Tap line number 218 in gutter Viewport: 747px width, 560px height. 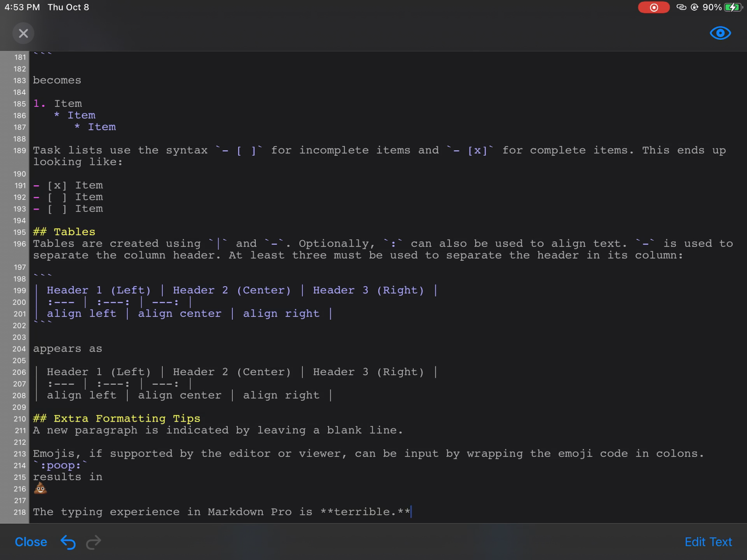click(20, 512)
